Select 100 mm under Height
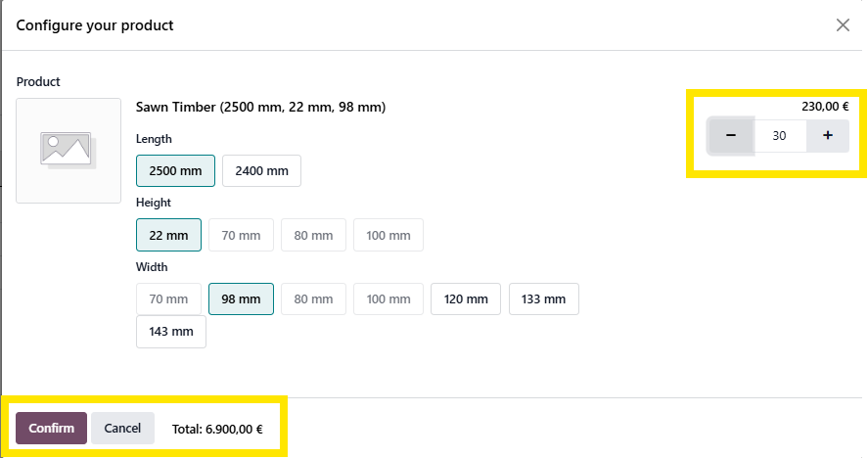 coord(388,235)
